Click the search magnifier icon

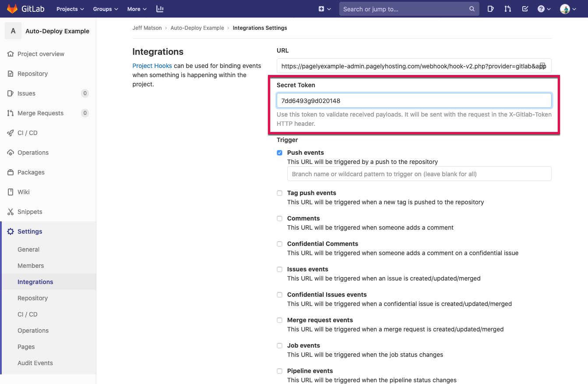(x=472, y=9)
